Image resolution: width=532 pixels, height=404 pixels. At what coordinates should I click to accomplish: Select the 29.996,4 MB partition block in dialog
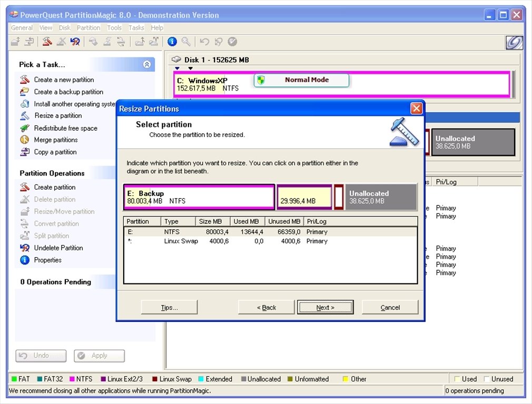point(304,197)
